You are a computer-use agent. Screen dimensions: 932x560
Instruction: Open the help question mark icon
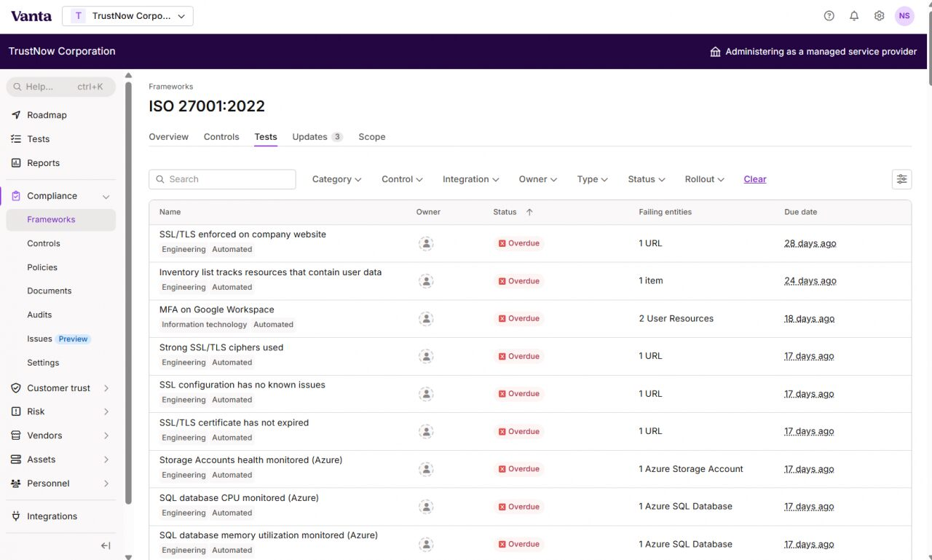(x=829, y=16)
